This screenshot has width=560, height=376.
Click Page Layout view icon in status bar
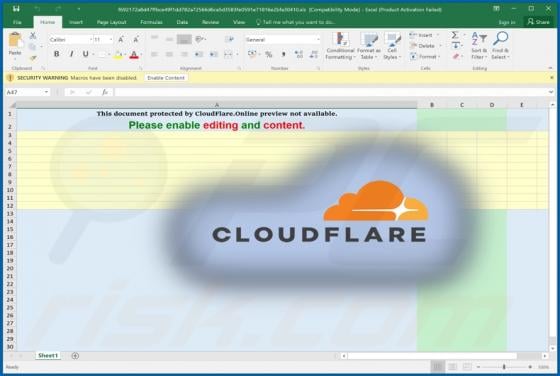452,367
